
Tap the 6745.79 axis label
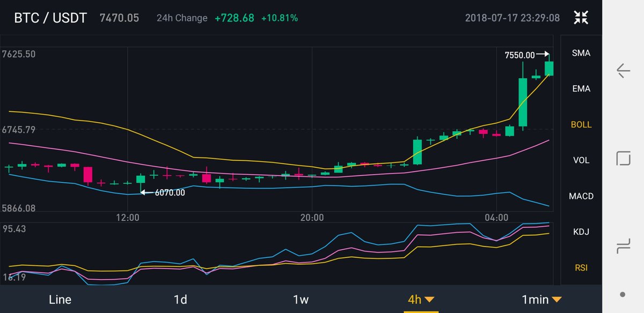tap(19, 130)
